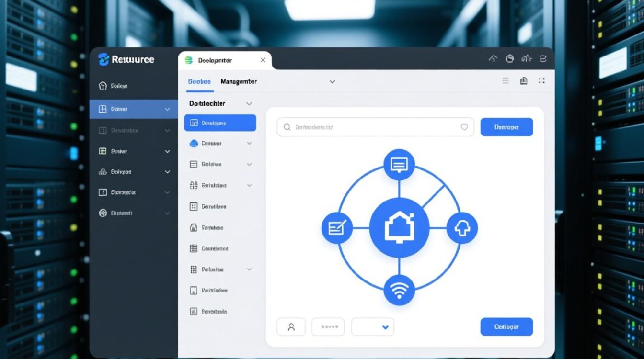This screenshot has height=359, width=644.
Task: Click into the search input field
Action: (369, 127)
